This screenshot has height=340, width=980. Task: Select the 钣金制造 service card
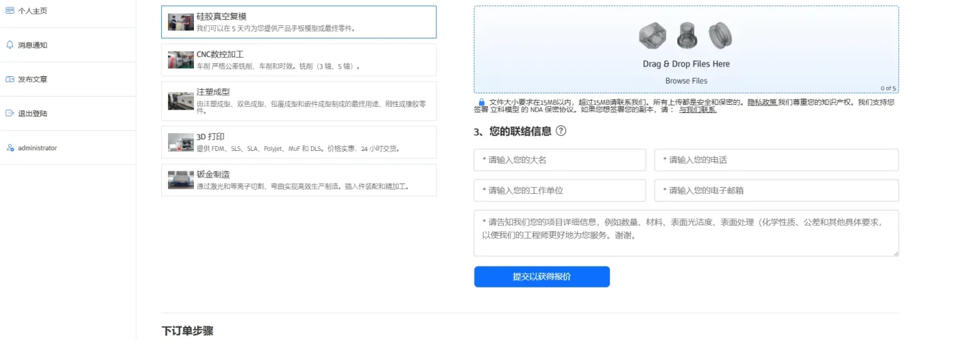click(299, 180)
